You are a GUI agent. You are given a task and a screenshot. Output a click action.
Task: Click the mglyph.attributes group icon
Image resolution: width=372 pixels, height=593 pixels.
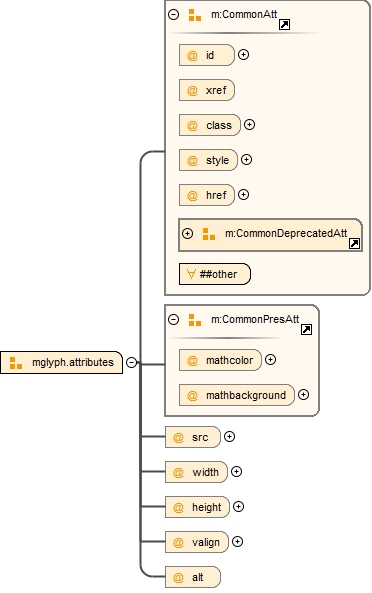coord(16,362)
